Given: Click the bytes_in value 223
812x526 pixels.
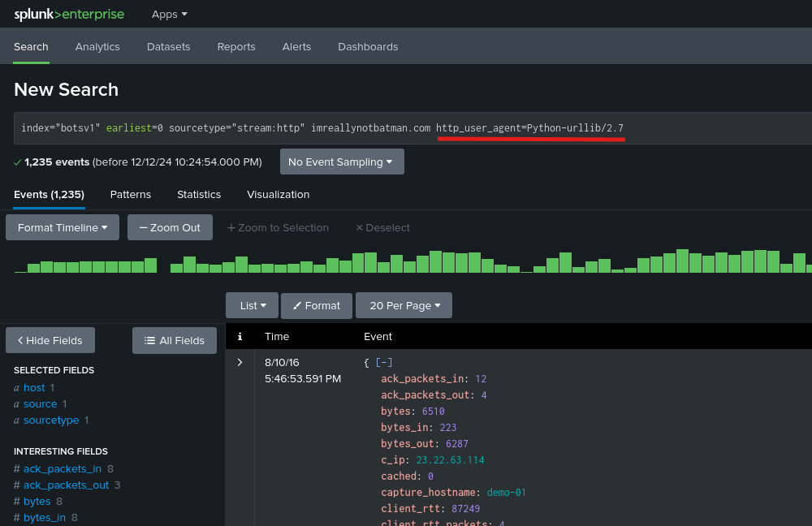Looking at the screenshot, I should pos(448,427).
